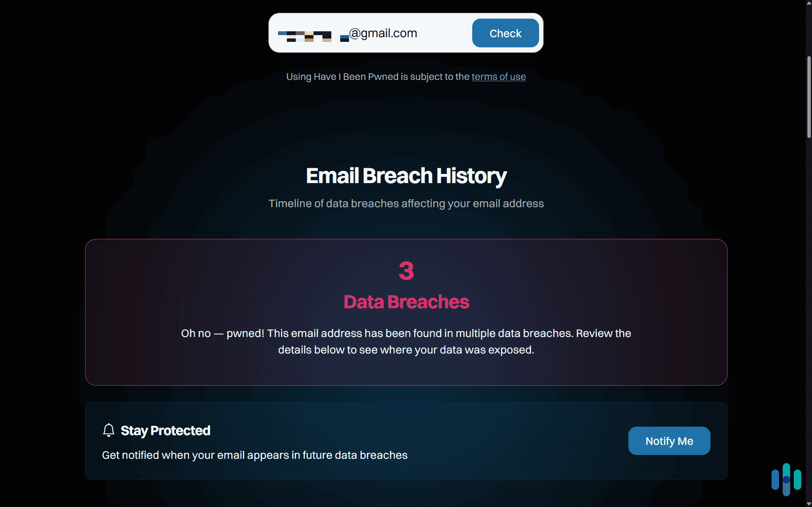812x507 pixels.
Task: Select the Email Breach History title
Action: [405, 175]
